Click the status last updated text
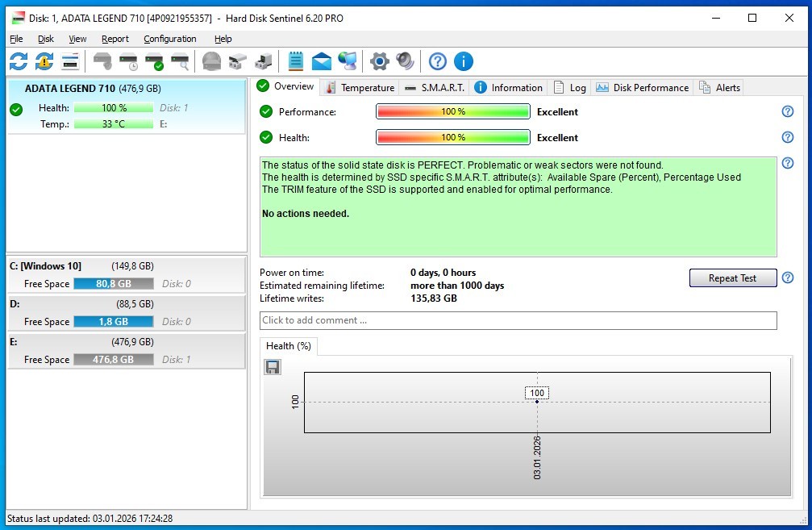Image resolution: width=812 pixels, height=530 pixels. (90, 519)
